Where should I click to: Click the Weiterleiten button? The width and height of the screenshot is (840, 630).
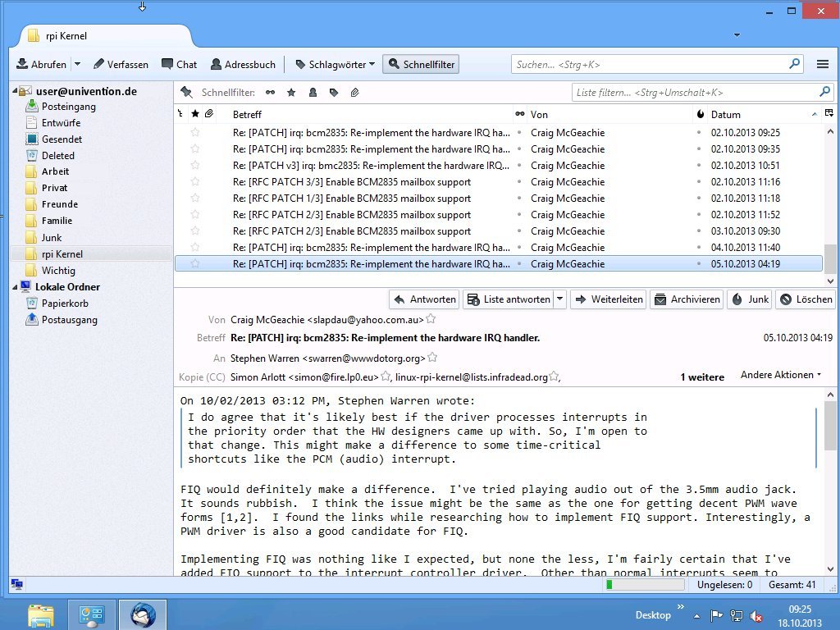point(608,299)
